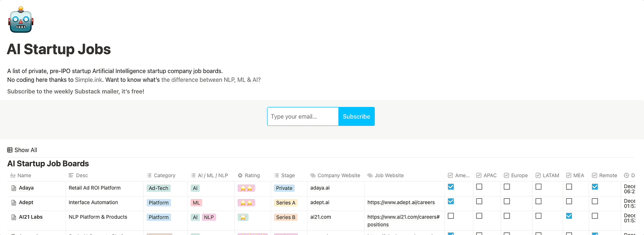This screenshot has width=644, height=235.
Task: Click the one-star rating for AI21 Labs
Action: click(x=243, y=217)
